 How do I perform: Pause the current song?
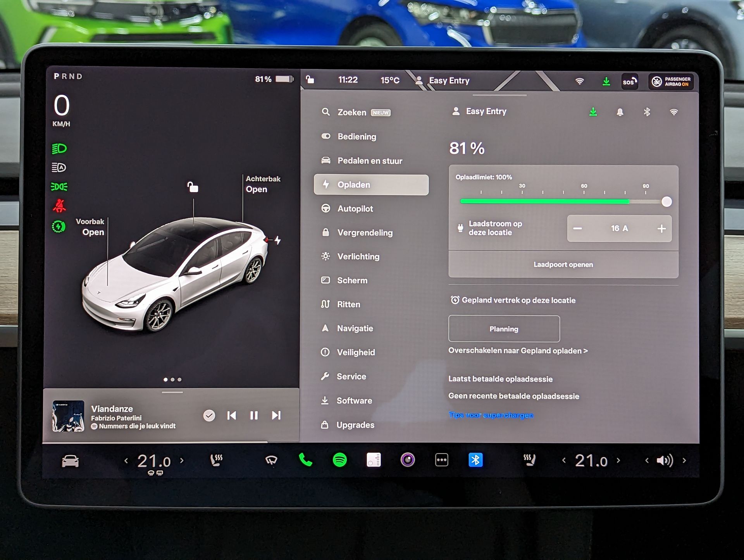pyautogui.click(x=254, y=416)
